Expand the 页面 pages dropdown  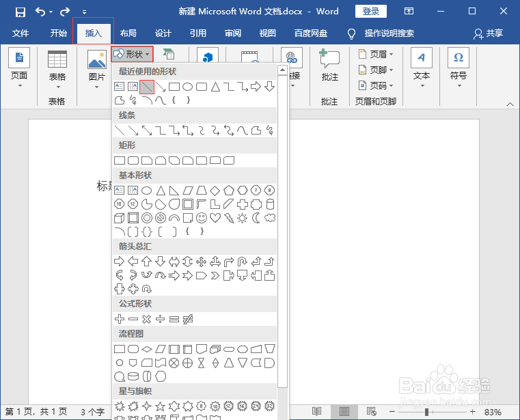tap(19, 68)
